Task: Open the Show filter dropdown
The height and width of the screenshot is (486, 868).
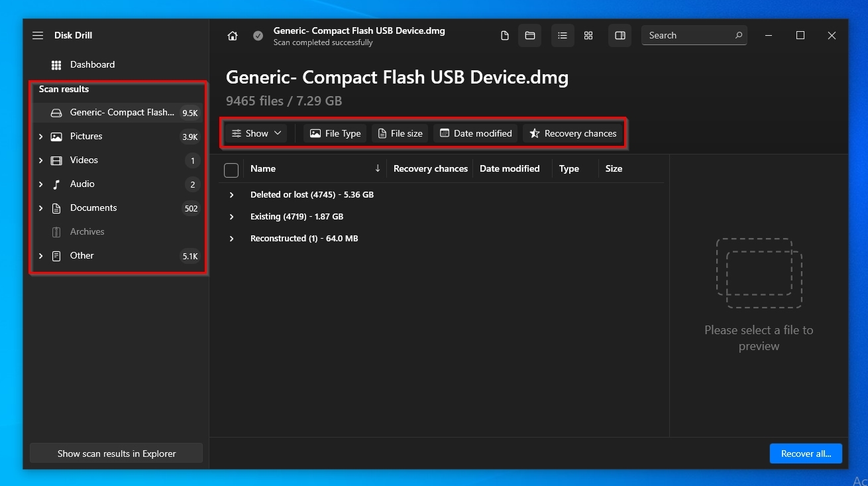Action: (256, 133)
